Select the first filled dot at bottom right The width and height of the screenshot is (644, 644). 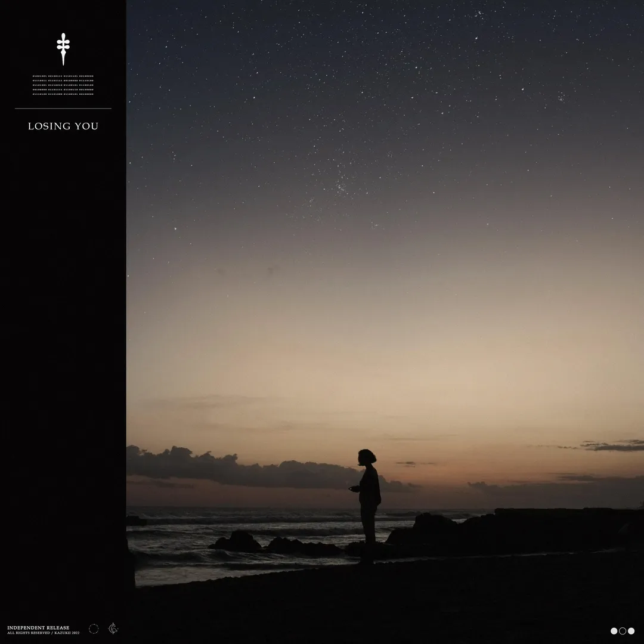tap(614, 631)
